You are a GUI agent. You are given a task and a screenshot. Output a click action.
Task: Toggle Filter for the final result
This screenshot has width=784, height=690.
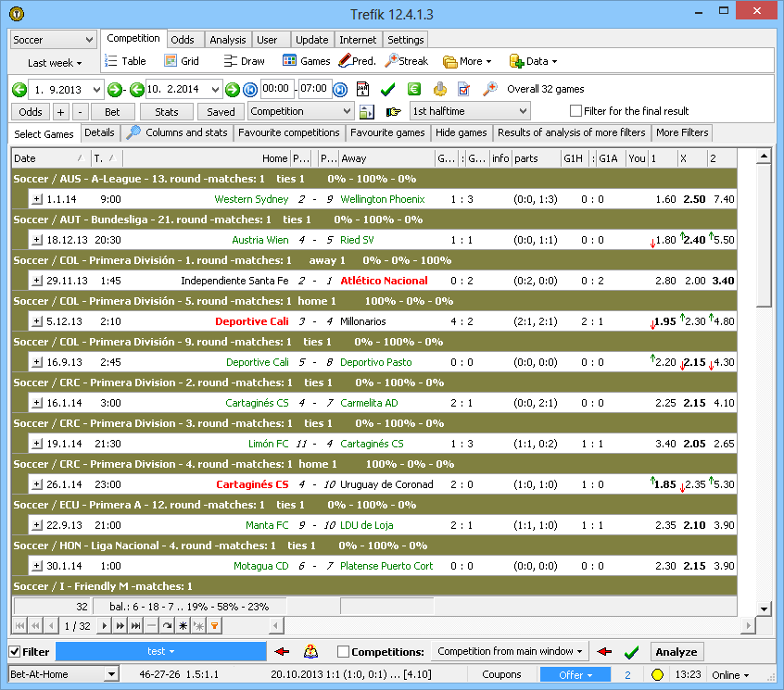[x=575, y=111]
